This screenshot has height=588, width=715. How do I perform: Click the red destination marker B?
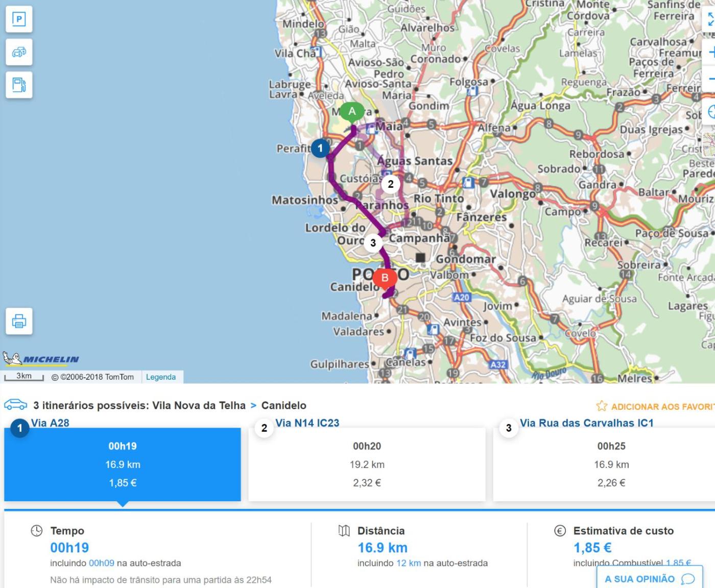[385, 279]
